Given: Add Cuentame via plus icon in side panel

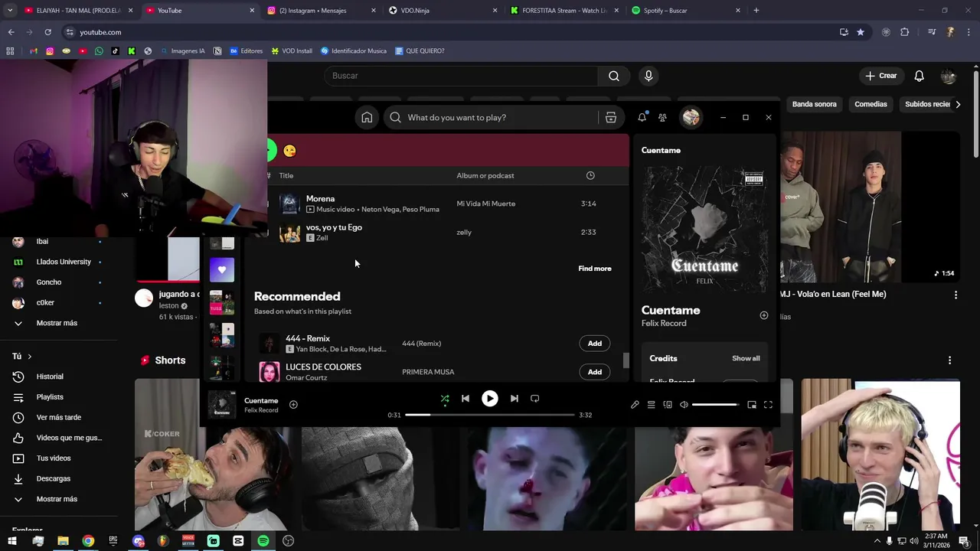Looking at the screenshot, I should [763, 315].
